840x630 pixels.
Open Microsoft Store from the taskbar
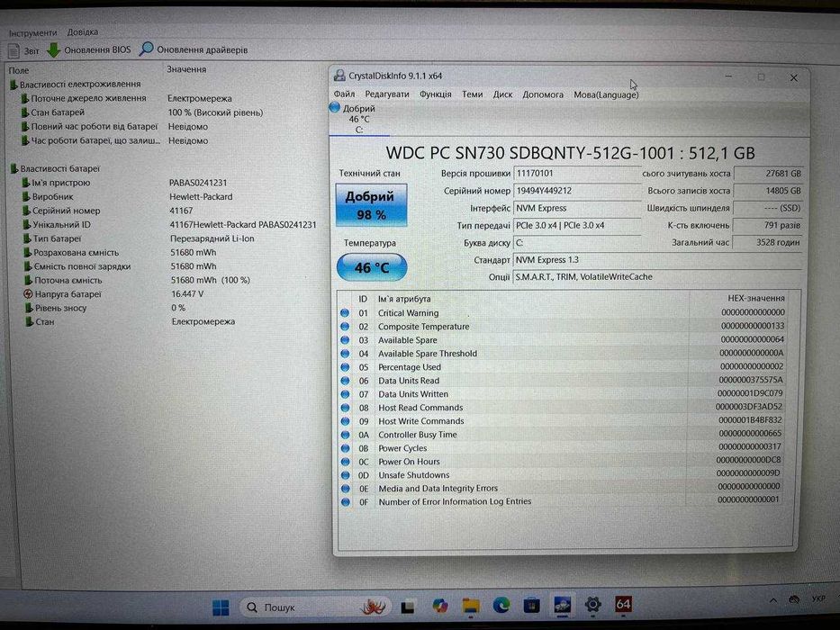coord(532,606)
